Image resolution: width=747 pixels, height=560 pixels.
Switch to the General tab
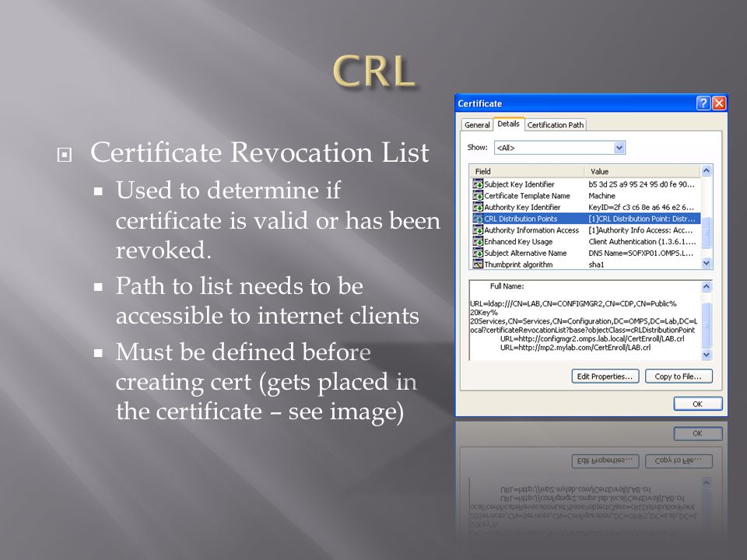coord(477,124)
